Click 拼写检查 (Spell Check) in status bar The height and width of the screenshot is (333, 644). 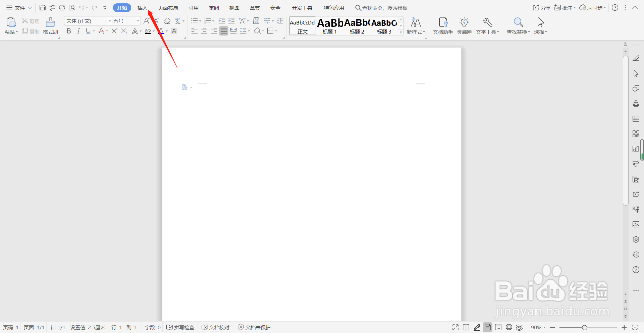pos(180,327)
